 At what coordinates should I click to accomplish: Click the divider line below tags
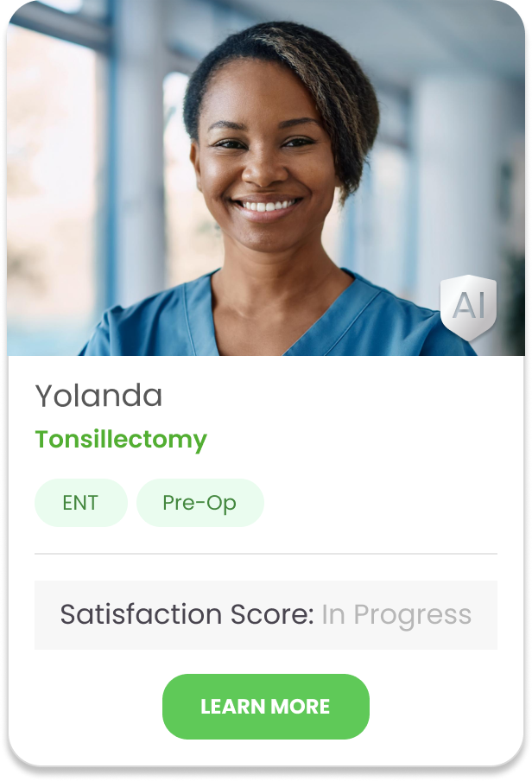point(266,554)
